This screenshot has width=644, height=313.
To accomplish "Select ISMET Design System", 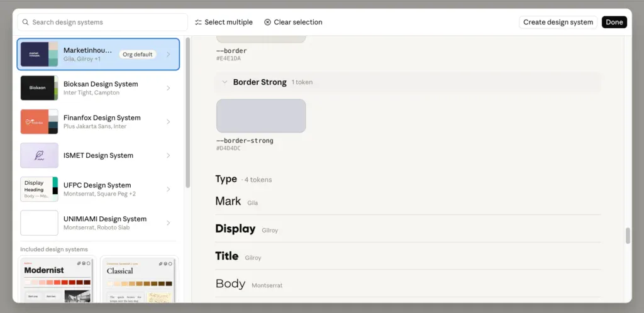I will [x=98, y=155].
